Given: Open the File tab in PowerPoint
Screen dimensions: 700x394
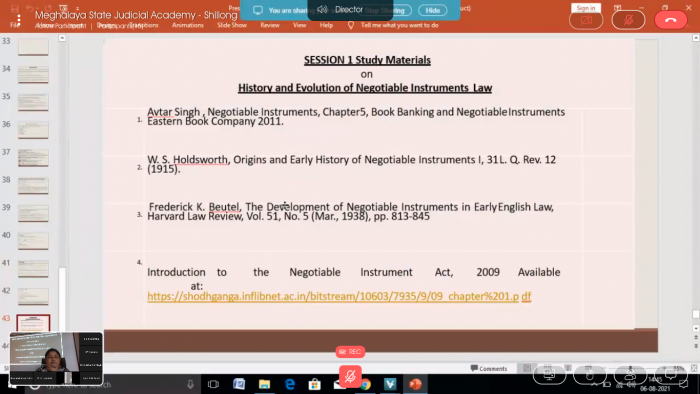Looking at the screenshot, I should coord(15,25).
